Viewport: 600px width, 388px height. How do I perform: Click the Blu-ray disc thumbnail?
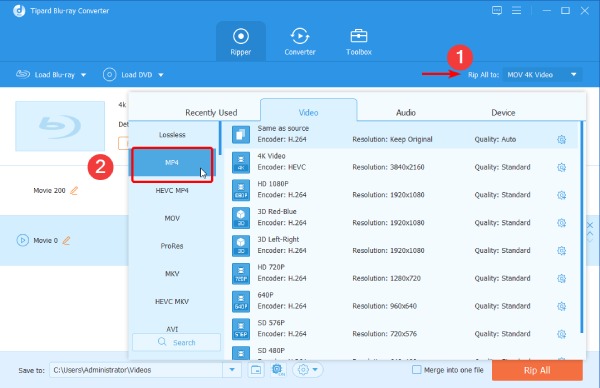coord(60,126)
